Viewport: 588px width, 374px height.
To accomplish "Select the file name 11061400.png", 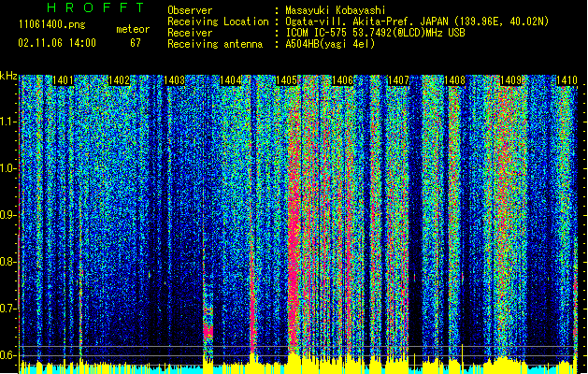I will [x=52, y=25].
